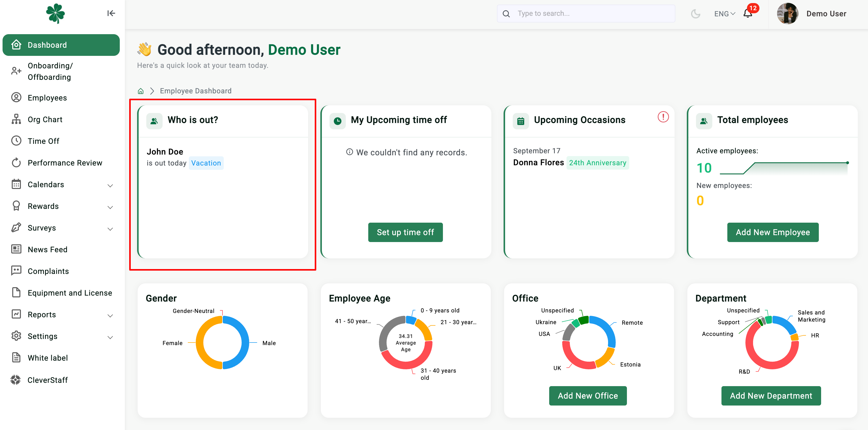Click the Set up time off button
The height and width of the screenshot is (430, 868).
[405, 232]
